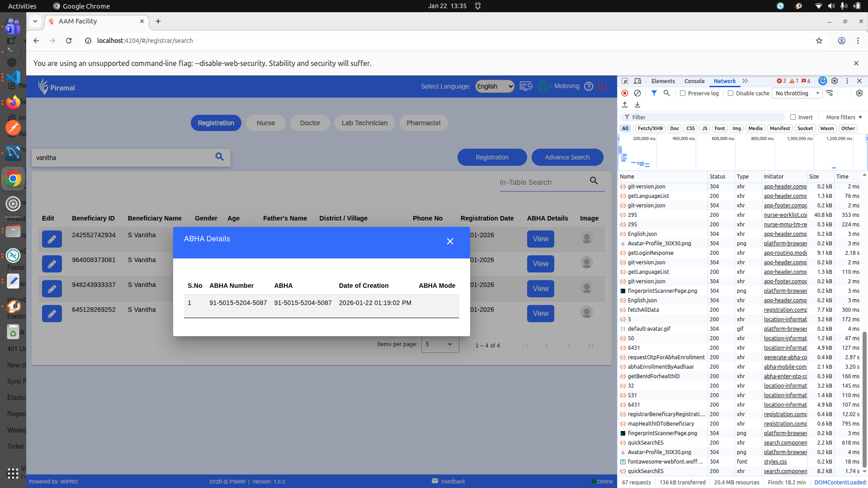Switch to the Console tab
Image resolution: width=868 pixels, height=488 pixels.
coord(694,81)
